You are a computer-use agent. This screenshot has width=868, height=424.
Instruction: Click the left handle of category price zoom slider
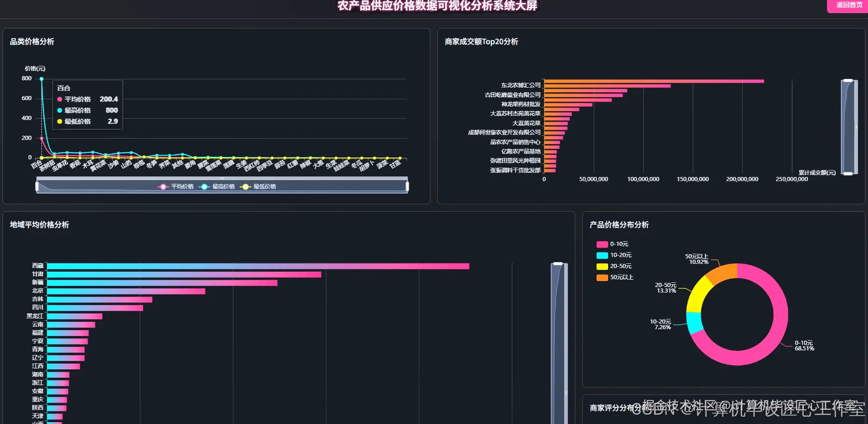(37, 186)
